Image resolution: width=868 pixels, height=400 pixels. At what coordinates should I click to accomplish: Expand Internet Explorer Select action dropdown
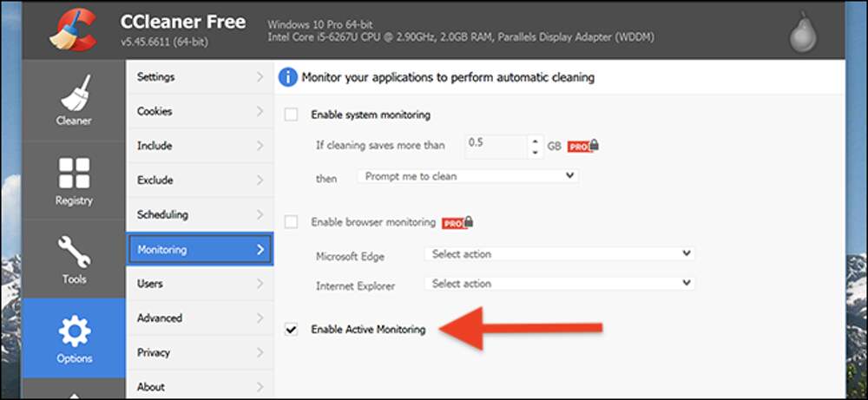point(560,284)
